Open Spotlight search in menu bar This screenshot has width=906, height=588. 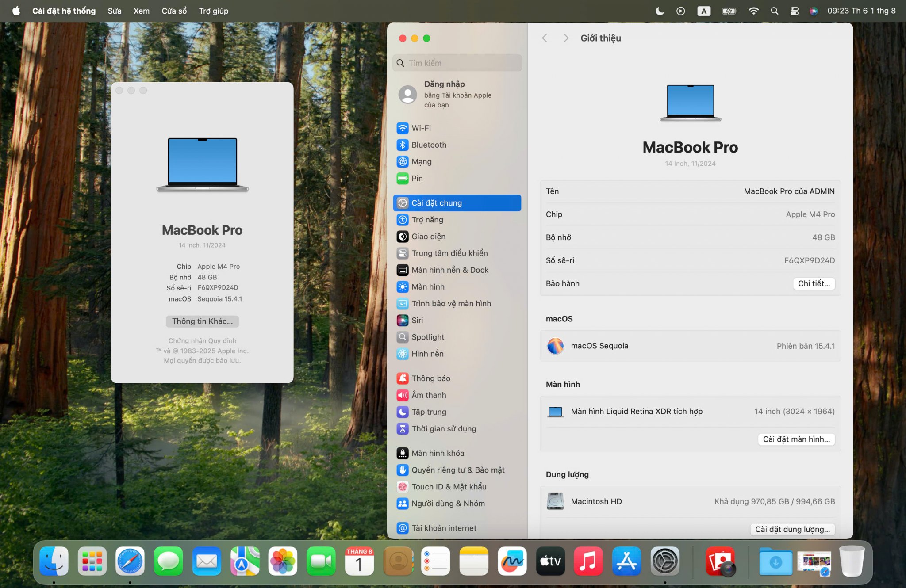[774, 11]
